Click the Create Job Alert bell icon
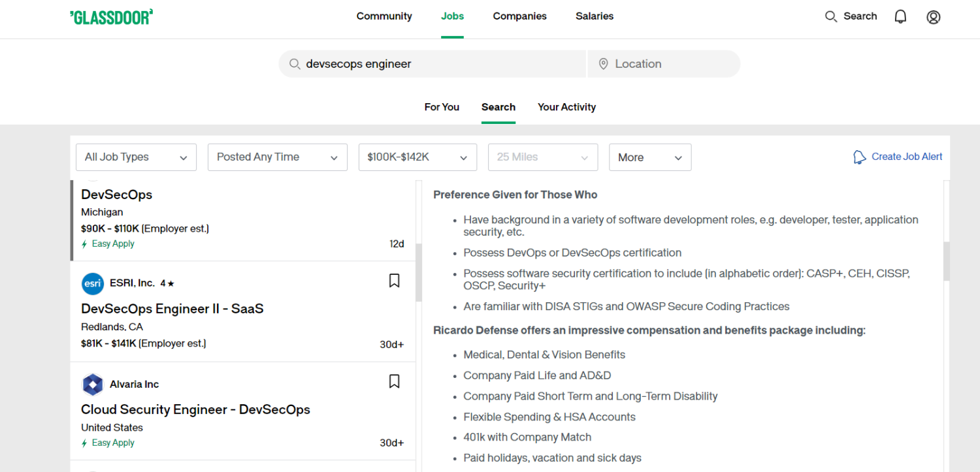The height and width of the screenshot is (472, 980). (x=860, y=157)
